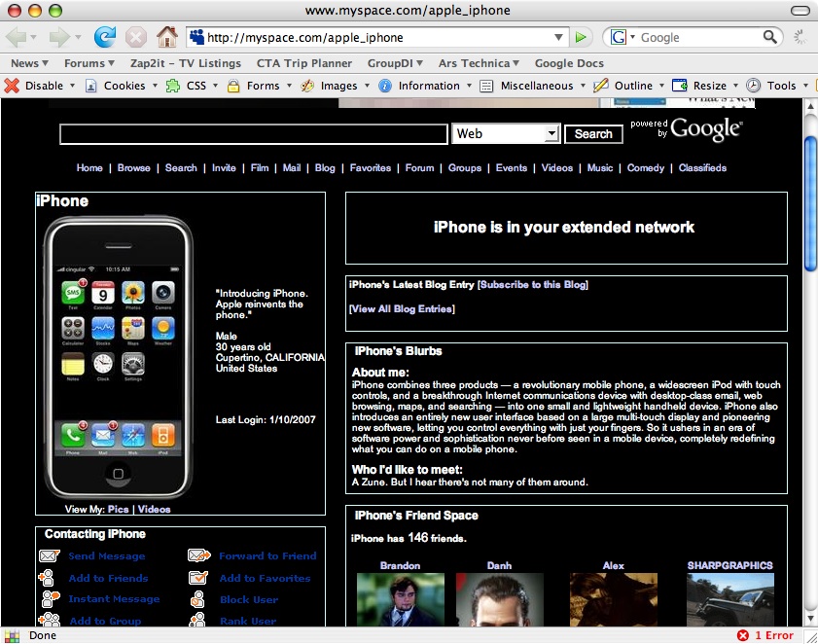Open the Back button history dropdown arrow
Screen dimensions: 818x644
[x=33, y=37]
